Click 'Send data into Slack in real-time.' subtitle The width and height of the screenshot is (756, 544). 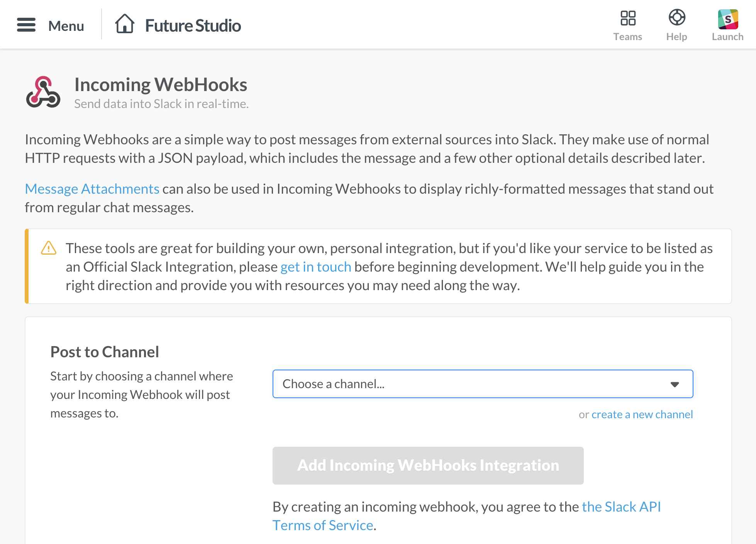tap(161, 104)
